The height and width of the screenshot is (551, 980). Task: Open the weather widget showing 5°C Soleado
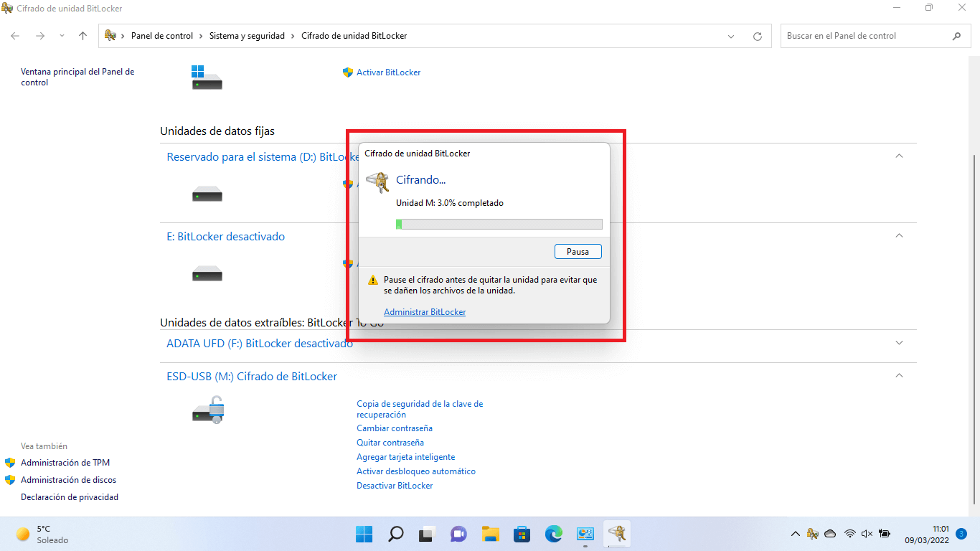pos(42,534)
